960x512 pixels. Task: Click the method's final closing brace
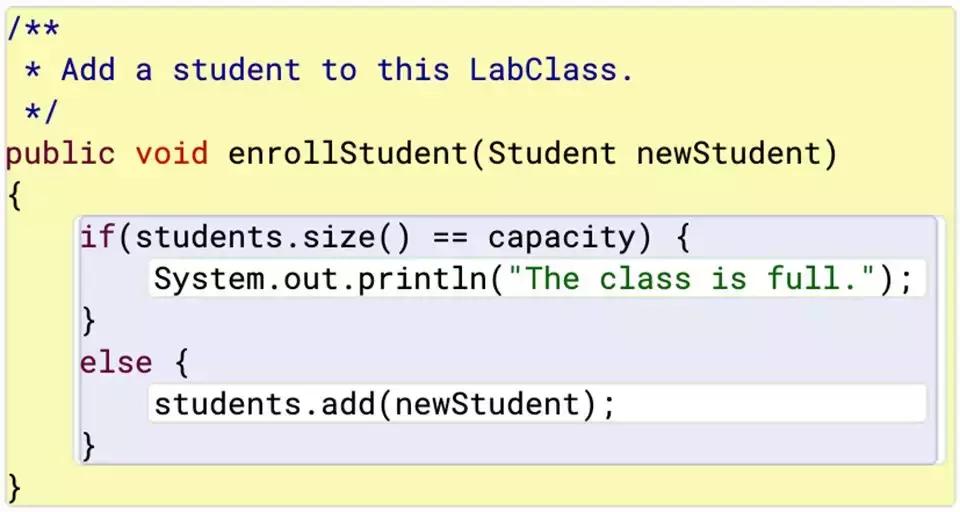tap(14, 487)
